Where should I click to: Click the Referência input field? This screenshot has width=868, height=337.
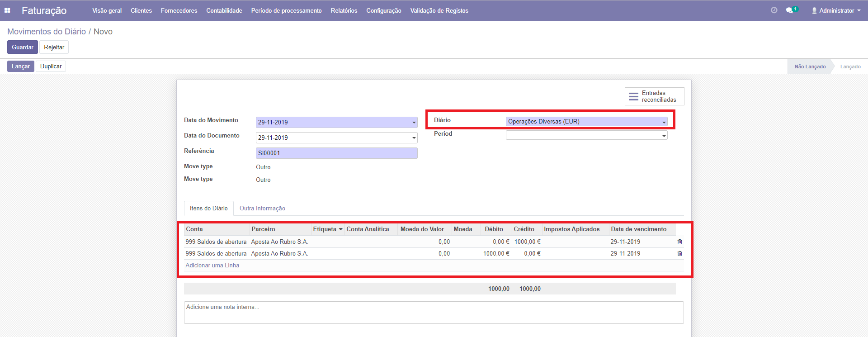click(336, 153)
